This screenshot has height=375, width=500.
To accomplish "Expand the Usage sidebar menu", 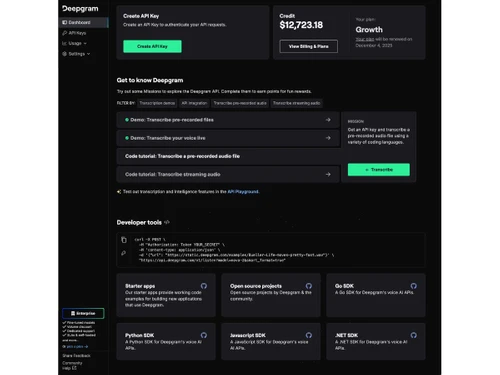I will [74, 43].
